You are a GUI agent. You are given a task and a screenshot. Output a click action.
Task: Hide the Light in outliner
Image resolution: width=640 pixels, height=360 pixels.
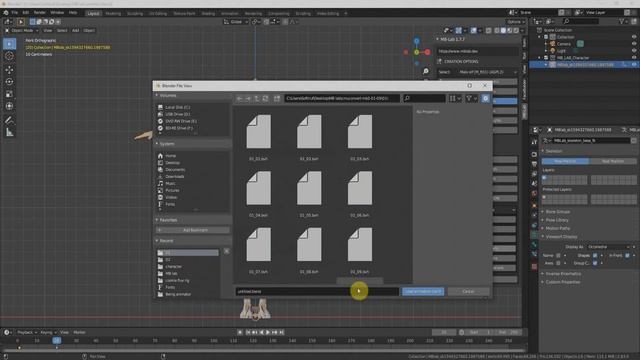634,51
